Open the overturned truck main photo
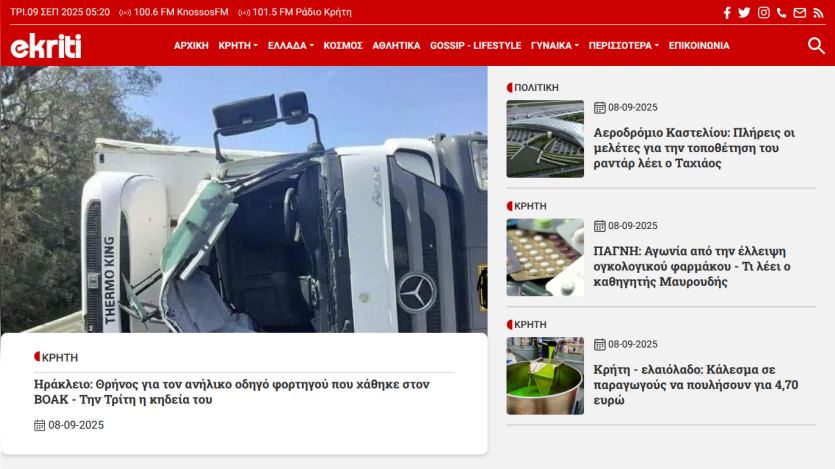Screen dimensions: 835x469 tap(244, 200)
